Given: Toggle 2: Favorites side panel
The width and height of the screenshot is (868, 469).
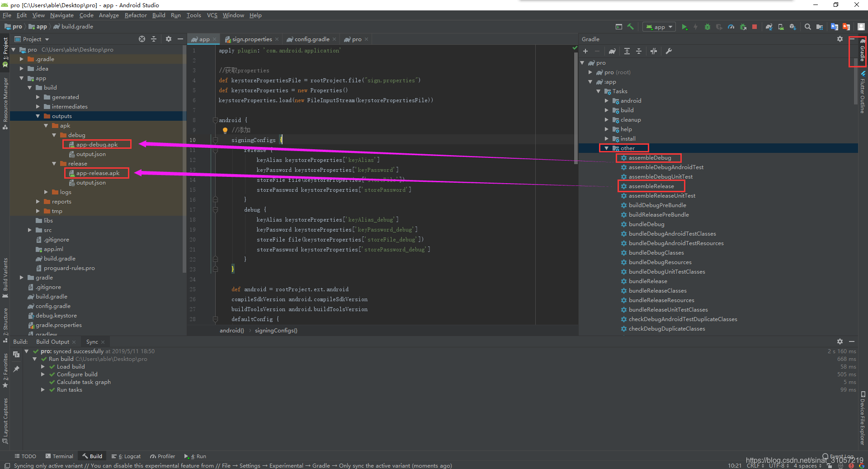Looking at the screenshot, I should coord(5,371).
